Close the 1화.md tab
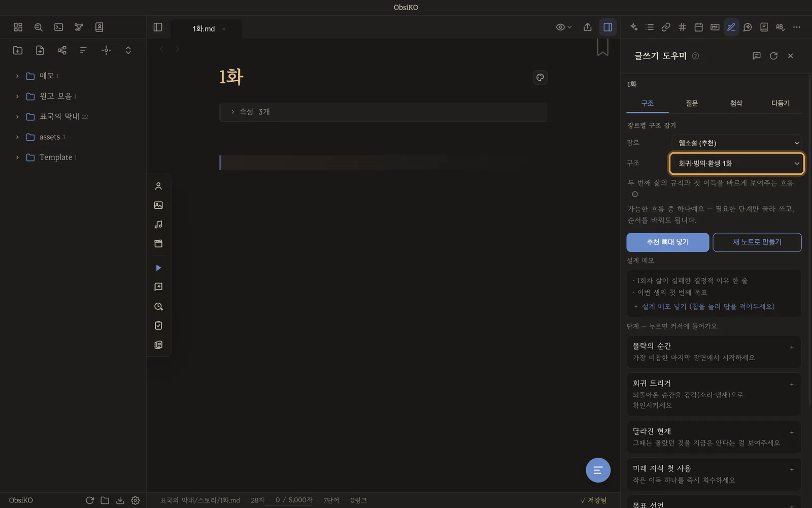This screenshot has height=508, width=812. click(x=224, y=29)
